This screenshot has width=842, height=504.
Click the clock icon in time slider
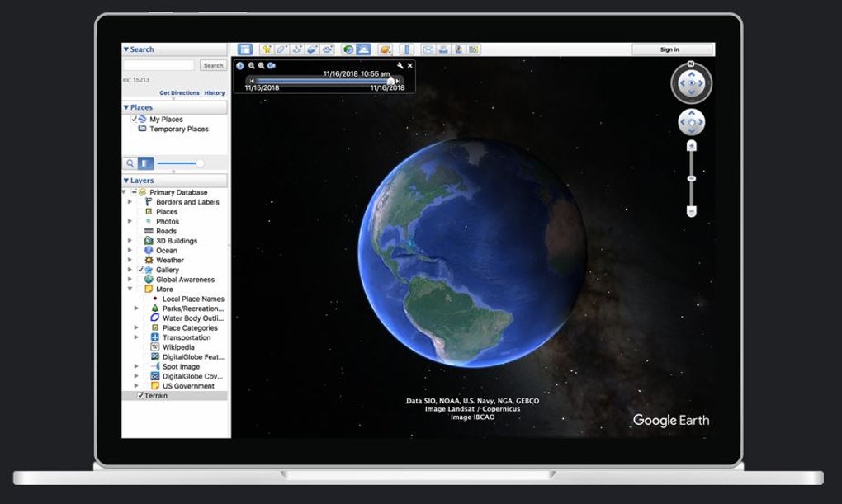click(240, 65)
